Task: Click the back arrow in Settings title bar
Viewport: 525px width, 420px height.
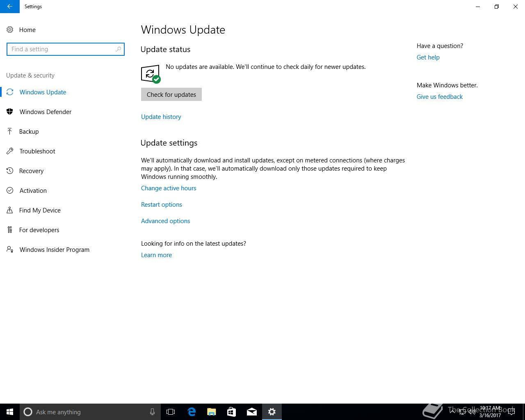Action: (x=9, y=7)
